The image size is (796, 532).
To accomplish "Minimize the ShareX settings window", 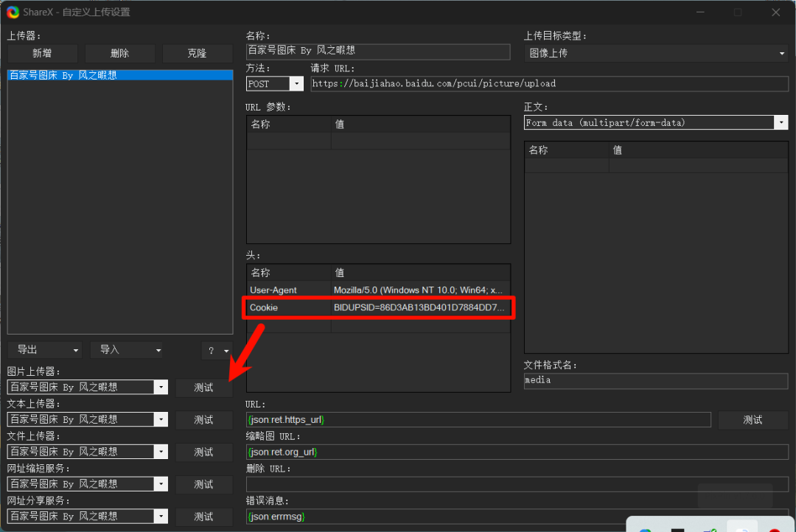I will coord(701,13).
